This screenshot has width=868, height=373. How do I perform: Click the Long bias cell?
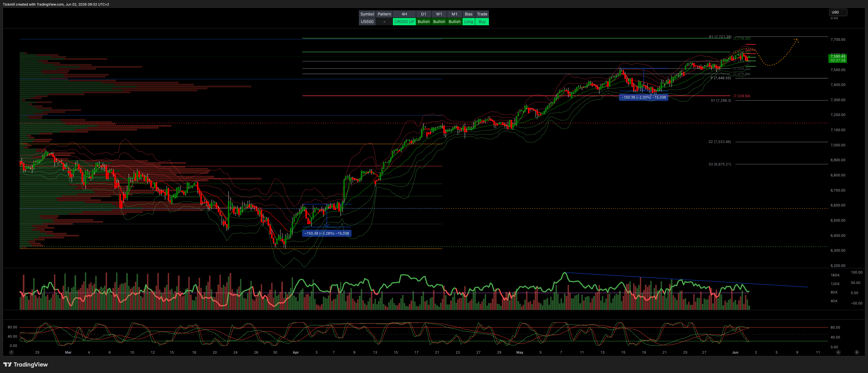tap(468, 22)
